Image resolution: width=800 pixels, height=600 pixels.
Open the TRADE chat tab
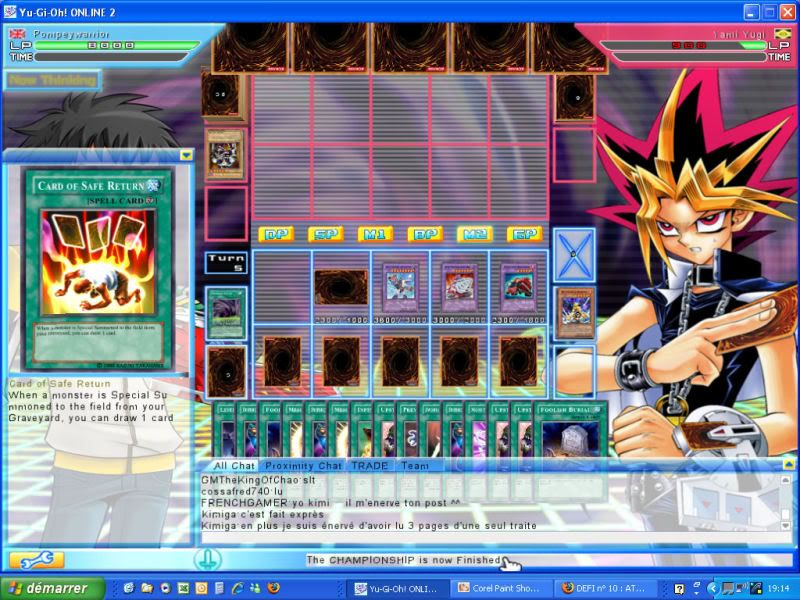click(370, 465)
